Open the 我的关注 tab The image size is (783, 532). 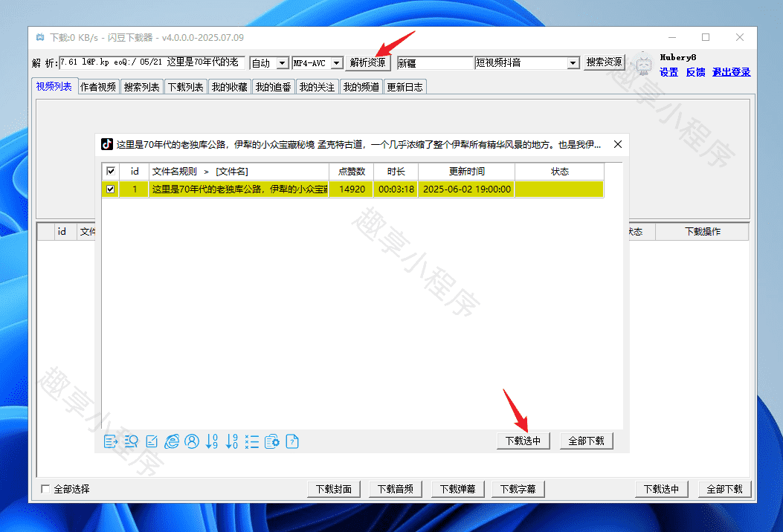(317, 87)
